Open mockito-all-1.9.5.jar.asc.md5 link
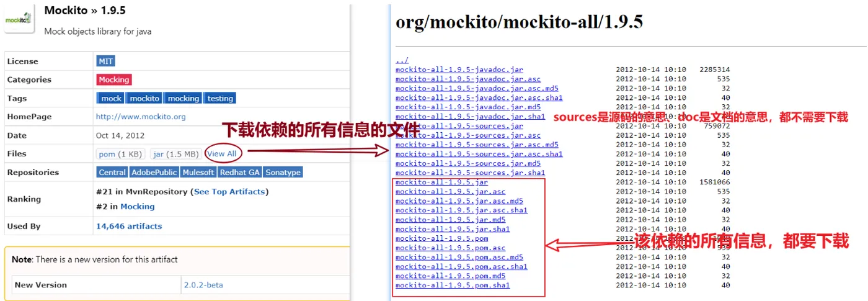Screen dimensions: 868x301 [x=459, y=201]
